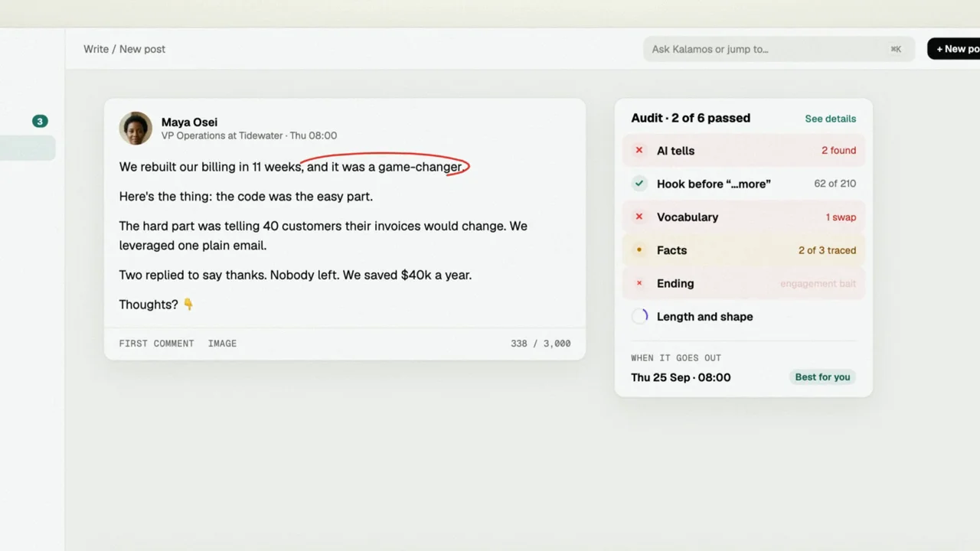Open the Vocabulary audit check label
Image resolution: width=980 pixels, height=551 pixels.
click(x=688, y=217)
